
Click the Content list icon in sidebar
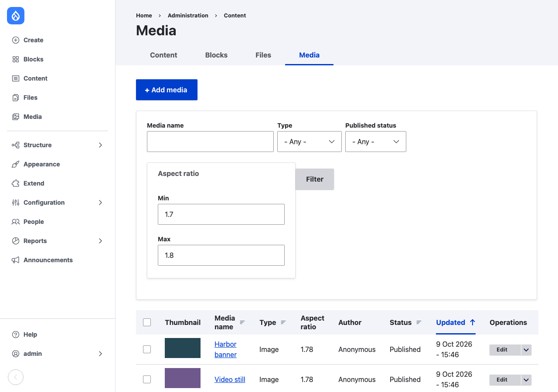point(16,78)
